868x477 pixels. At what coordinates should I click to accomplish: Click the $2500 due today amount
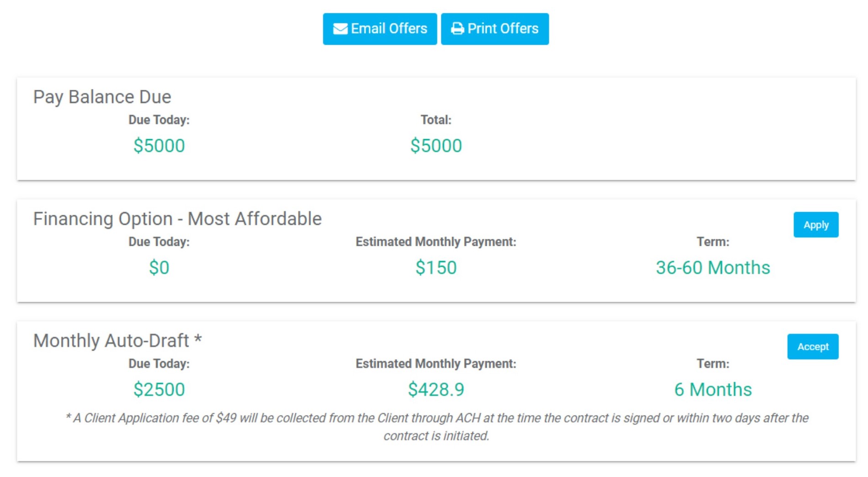159,389
